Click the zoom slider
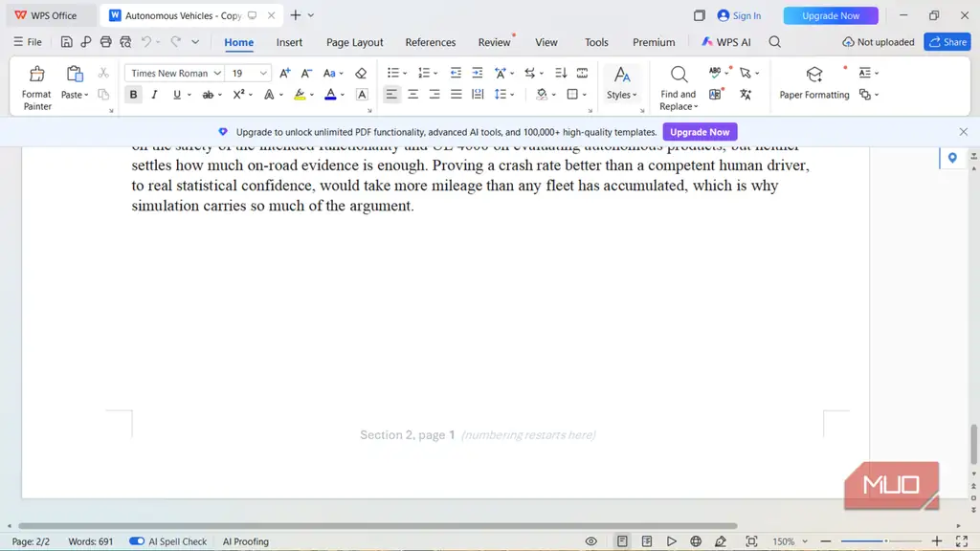The width and height of the screenshot is (980, 551). coord(881,541)
